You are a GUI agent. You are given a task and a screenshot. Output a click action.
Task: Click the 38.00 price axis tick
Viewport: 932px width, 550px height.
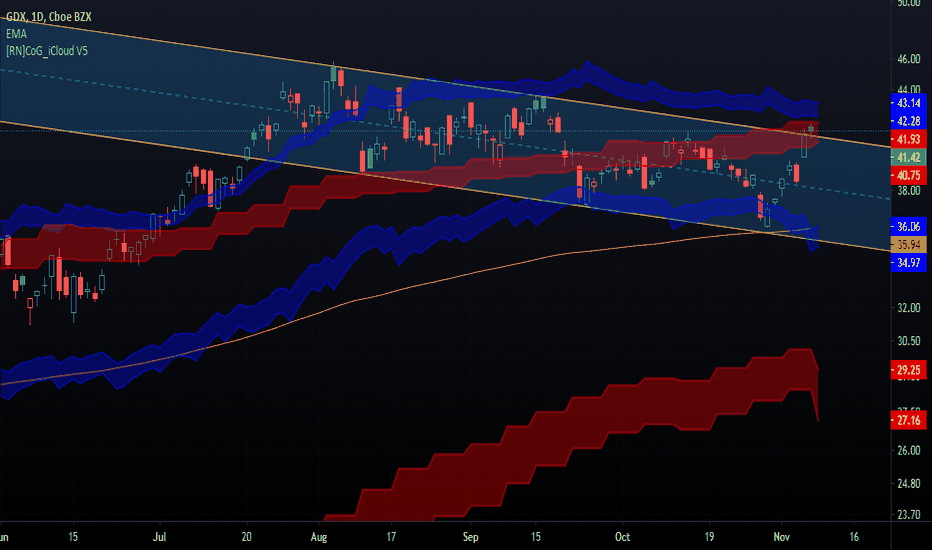click(x=909, y=191)
